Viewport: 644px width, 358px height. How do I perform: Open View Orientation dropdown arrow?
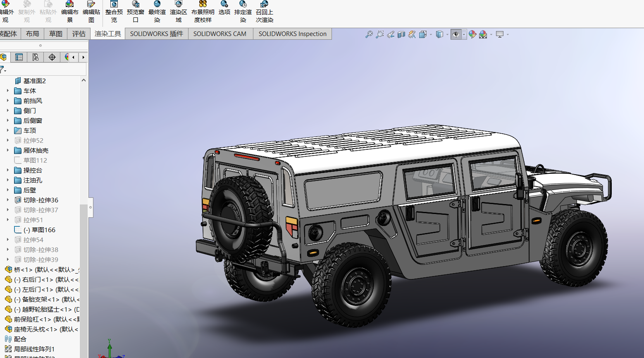[431, 34]
